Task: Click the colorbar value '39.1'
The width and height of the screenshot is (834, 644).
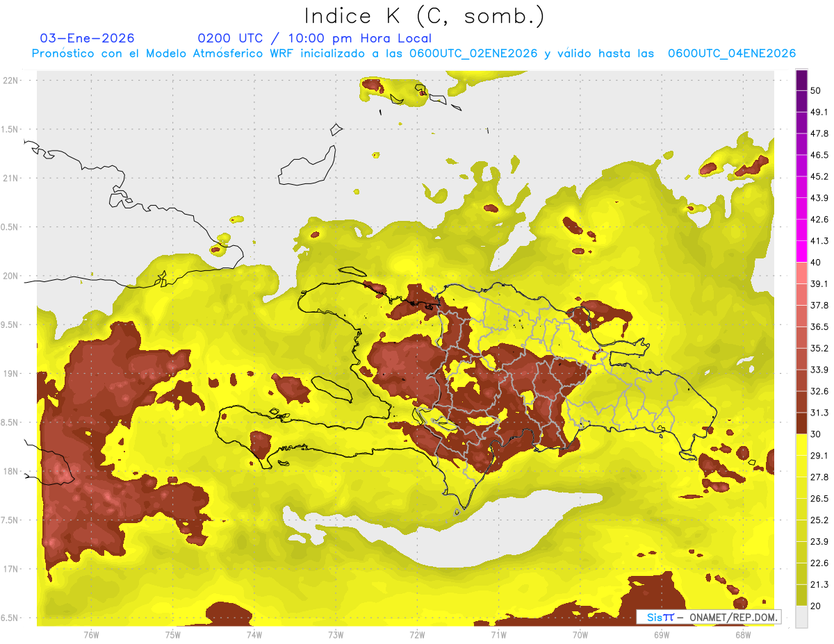Action: (819, 284)
